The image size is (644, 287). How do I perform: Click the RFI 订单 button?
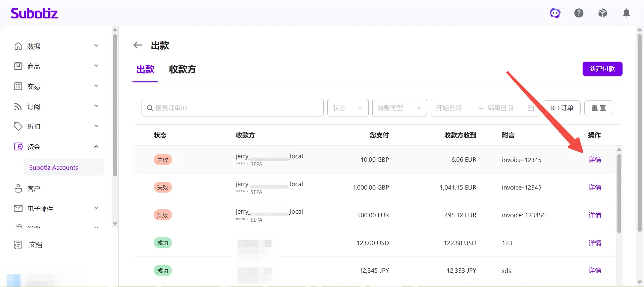(562, 108)
